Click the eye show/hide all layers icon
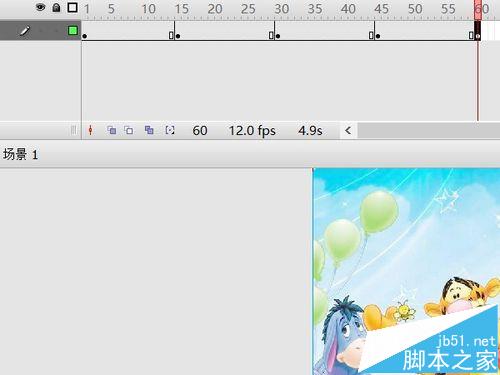This screenshot has width=500, height=375. coord(40,7)
